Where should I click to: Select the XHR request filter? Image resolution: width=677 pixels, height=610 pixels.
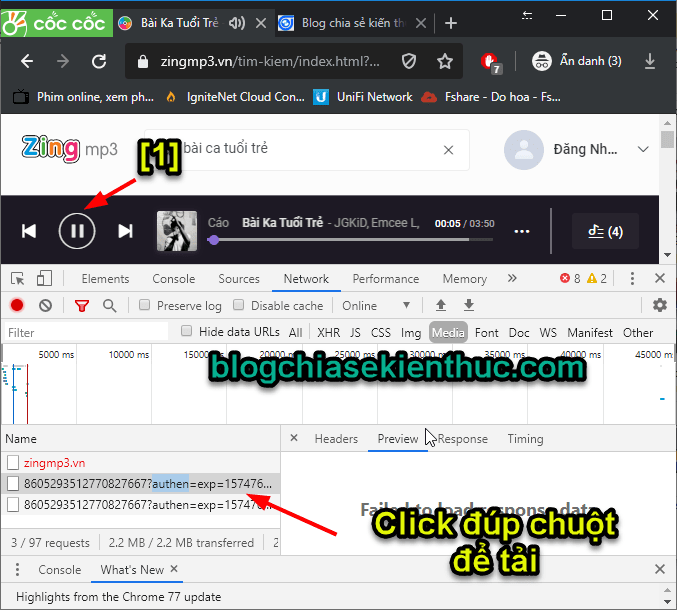coord(329,332)
